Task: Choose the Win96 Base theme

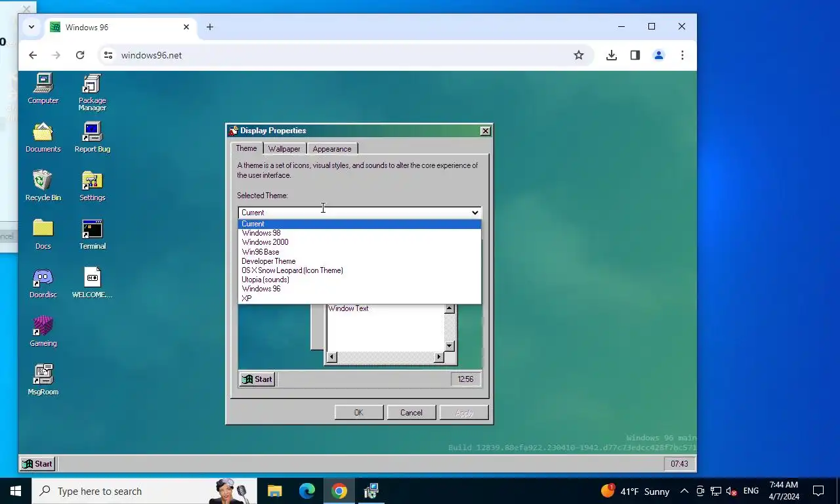Action: coord(360,252)
